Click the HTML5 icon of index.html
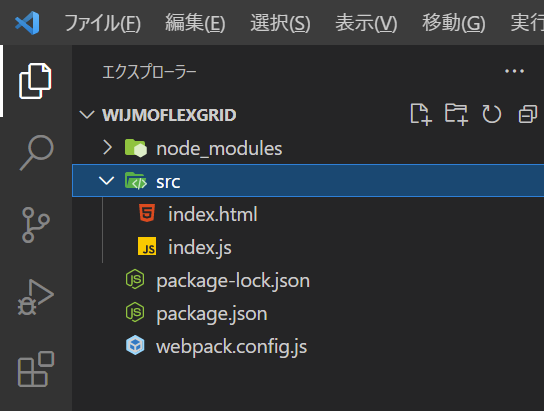The width and height of the screenshot is (544, 411). point(147,214)
